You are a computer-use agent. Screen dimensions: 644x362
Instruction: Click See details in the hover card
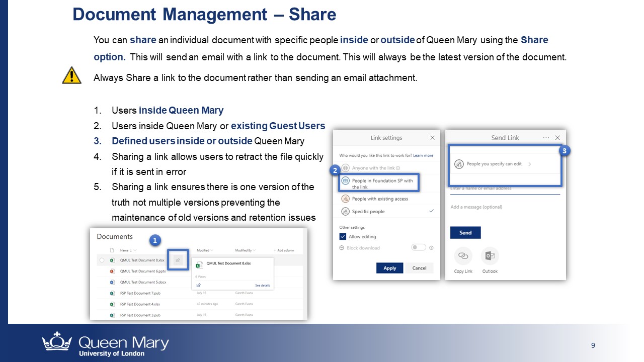(x=262, y=286)
